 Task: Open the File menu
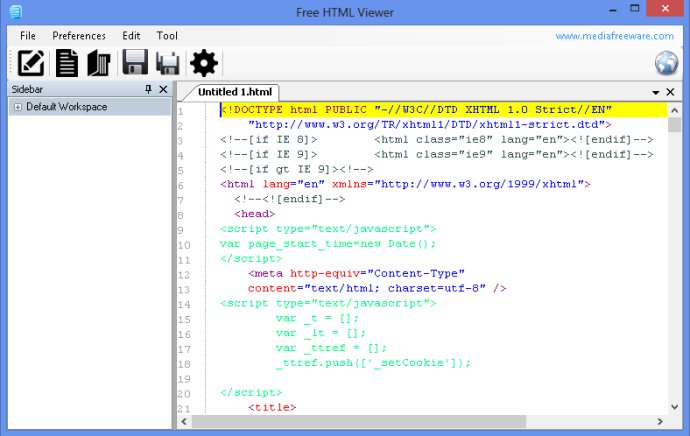tap(28, 36)
